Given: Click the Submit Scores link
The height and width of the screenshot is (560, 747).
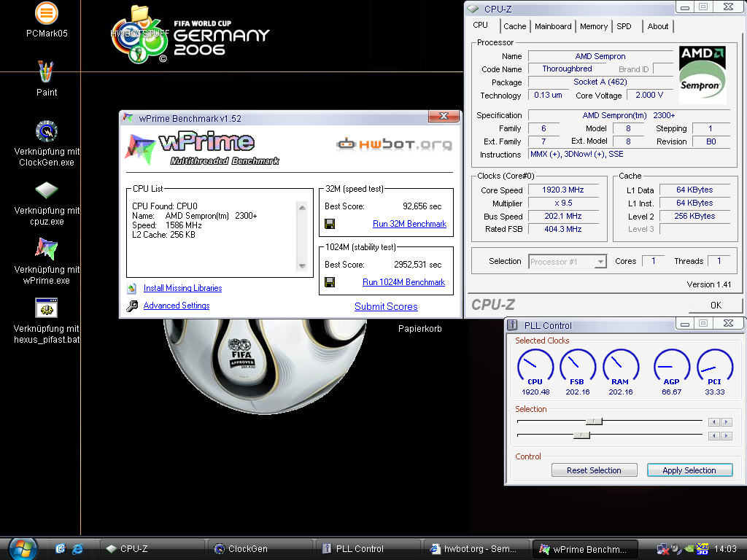Looking at the screenshot, I should [386, 307].
